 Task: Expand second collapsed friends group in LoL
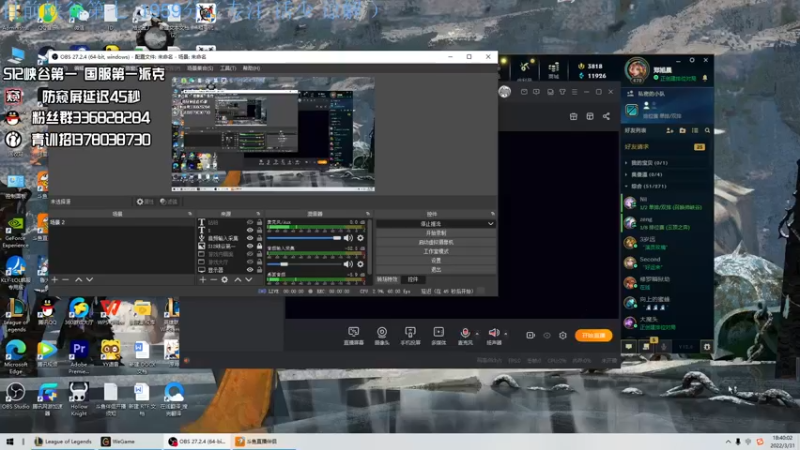(627, 174)
